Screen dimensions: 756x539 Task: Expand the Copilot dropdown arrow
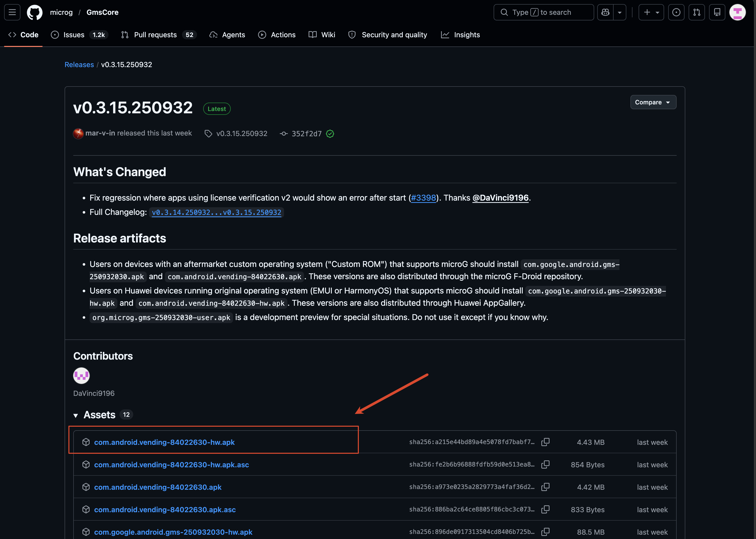point(620,12)
